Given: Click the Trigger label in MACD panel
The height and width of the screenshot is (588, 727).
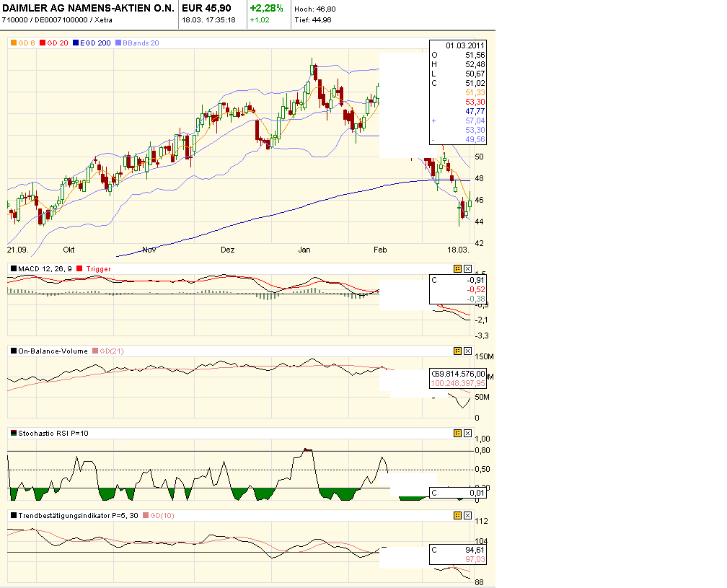Looking at the screenshot, I should pos(98,269).
